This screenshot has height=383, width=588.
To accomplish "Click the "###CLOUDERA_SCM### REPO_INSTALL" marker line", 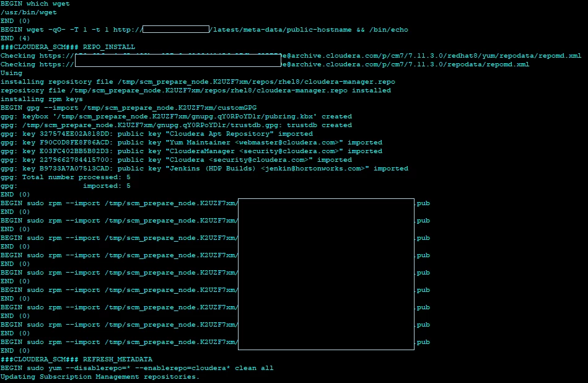I will (68, 47).
